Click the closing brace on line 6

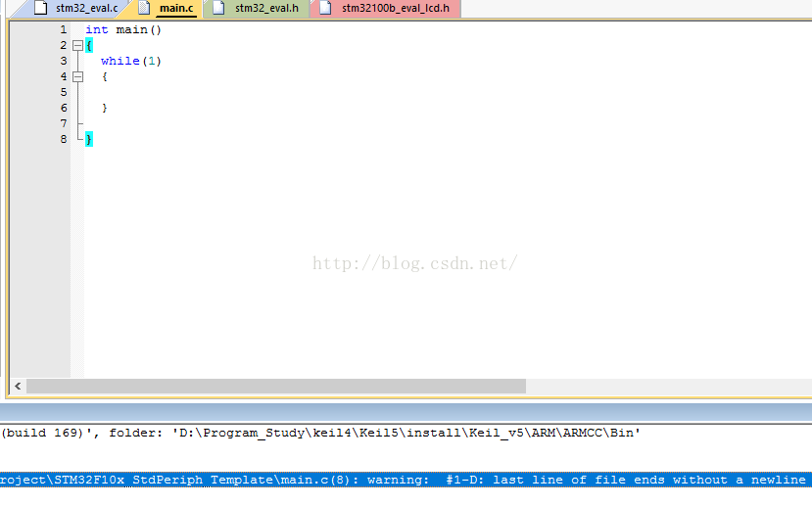tap(105, 108)
